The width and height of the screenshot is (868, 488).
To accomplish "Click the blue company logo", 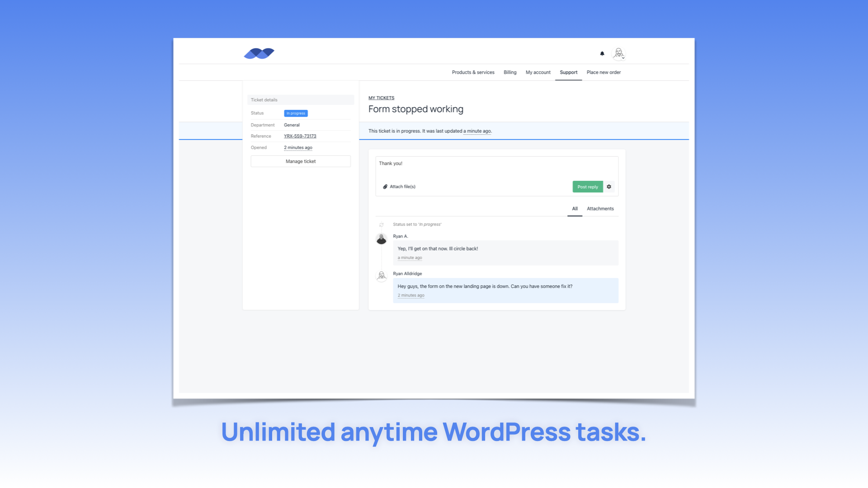I will click(x=259, y=53).
